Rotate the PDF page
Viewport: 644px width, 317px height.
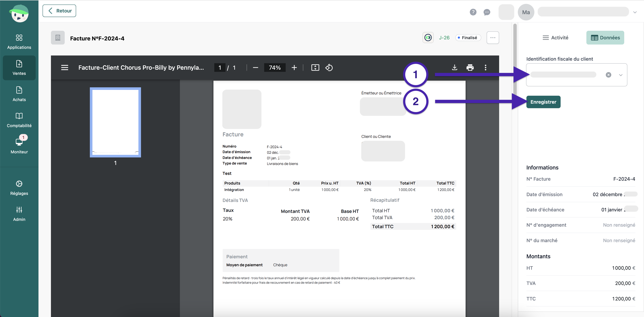(x=329, y=68)
